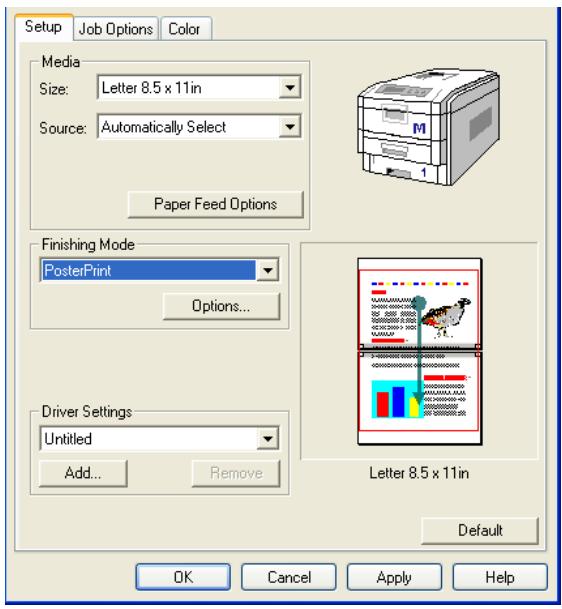Switch to the Setup tab

click(43, 27)
